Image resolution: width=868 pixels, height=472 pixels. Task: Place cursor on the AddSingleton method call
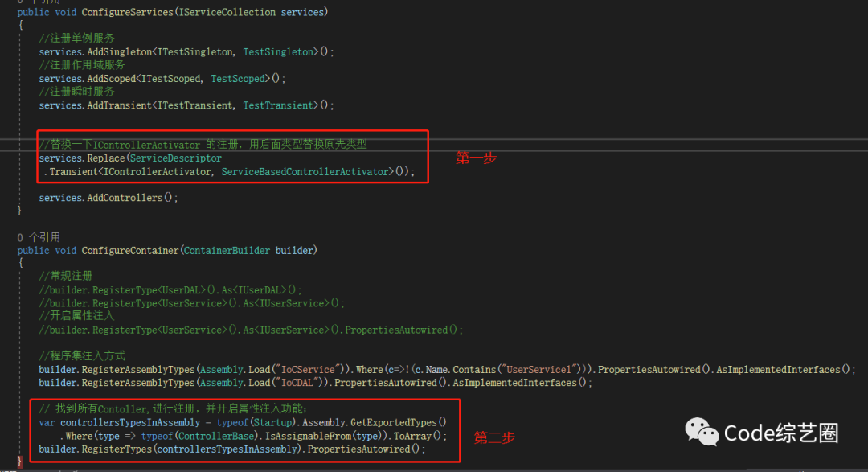coord(119,51)
